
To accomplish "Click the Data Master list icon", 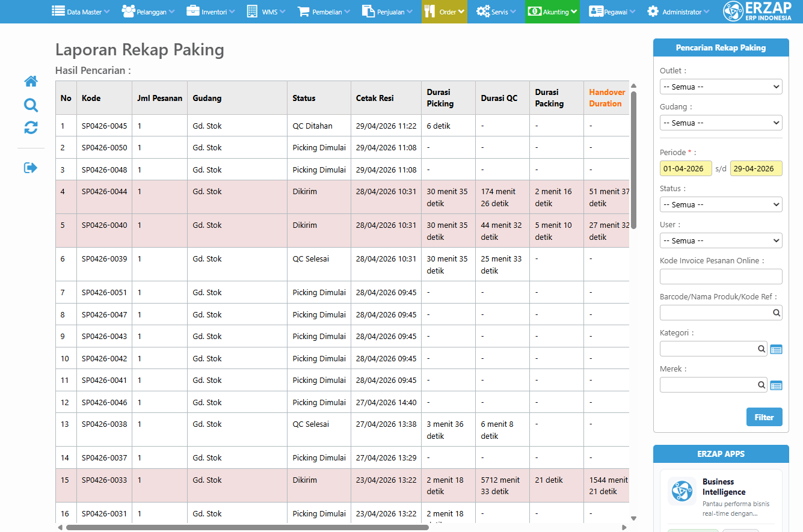I will tap(58, 11).
